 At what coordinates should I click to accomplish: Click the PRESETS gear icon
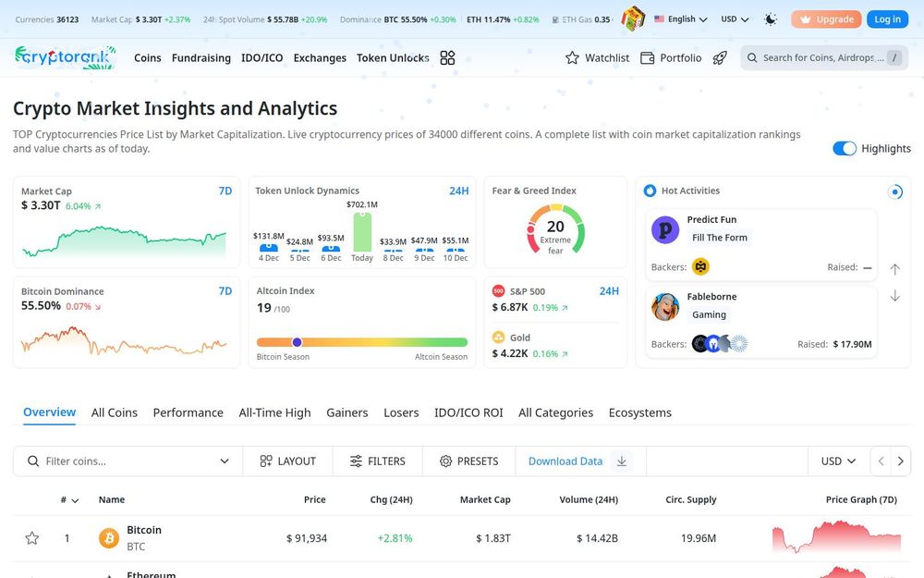pyautogui.click(x=445, y=461)
